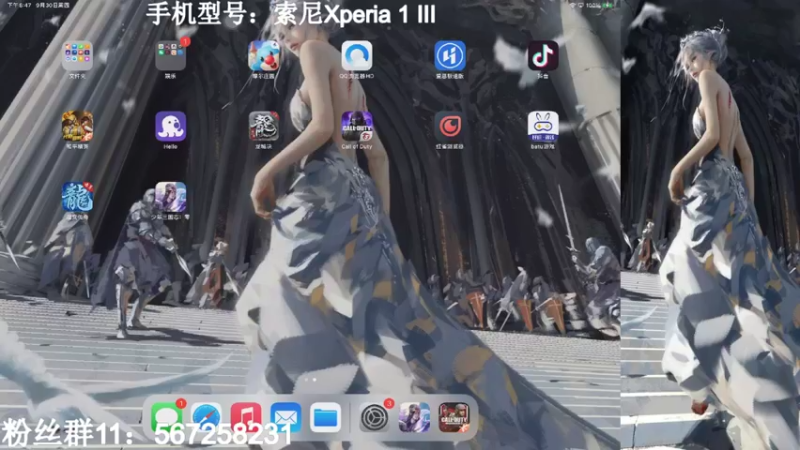This screenshot has width=800, height=450.
Task: Launch the blue dragon (龍) game app
Action: point(78,197)
